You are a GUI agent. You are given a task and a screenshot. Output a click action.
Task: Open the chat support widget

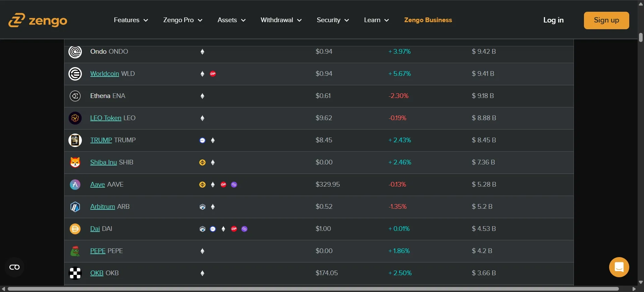click(x=619, y=267)
